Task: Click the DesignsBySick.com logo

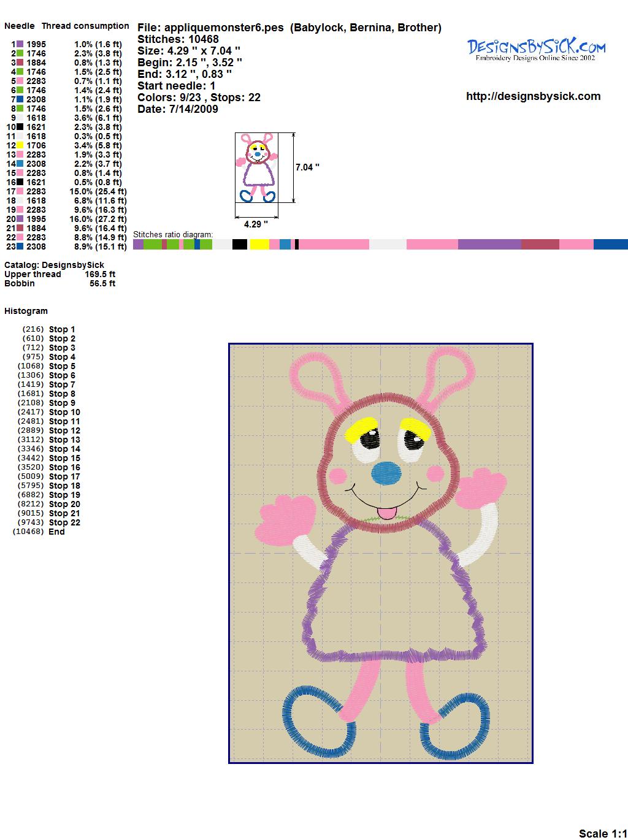Action: 536,50
